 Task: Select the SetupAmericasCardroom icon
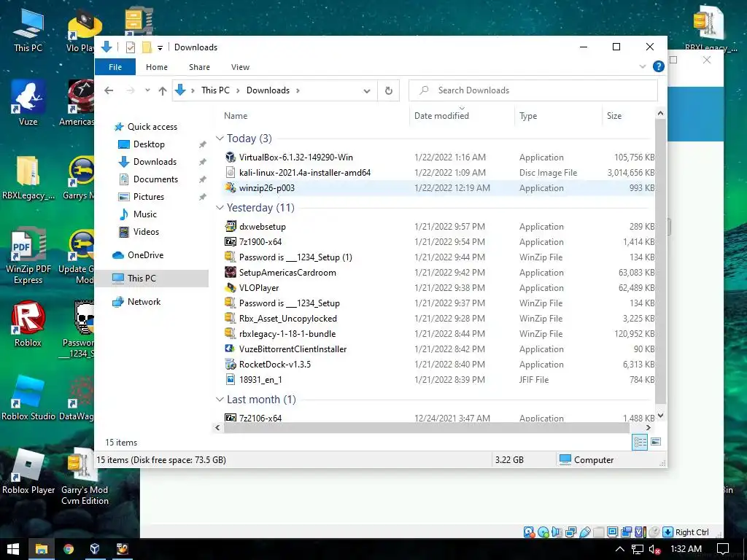click(x=231, y=273)
